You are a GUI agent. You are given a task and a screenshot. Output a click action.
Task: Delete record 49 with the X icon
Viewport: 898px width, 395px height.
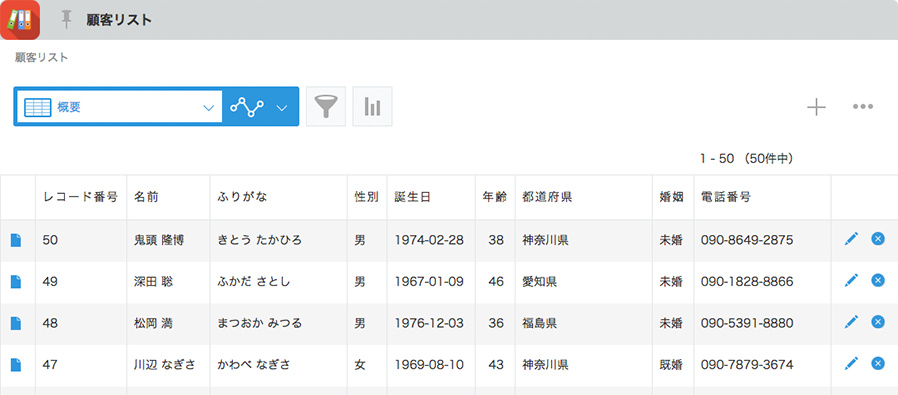point(878,280)
